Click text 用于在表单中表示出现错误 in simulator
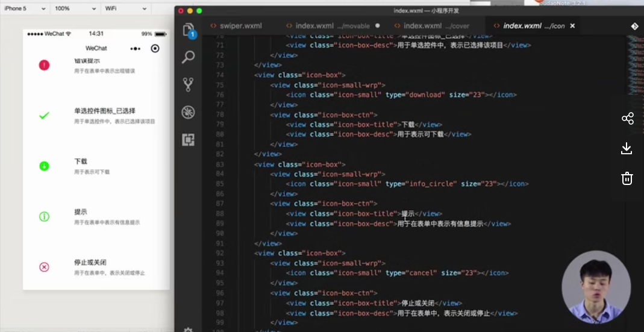 [104, 71]
